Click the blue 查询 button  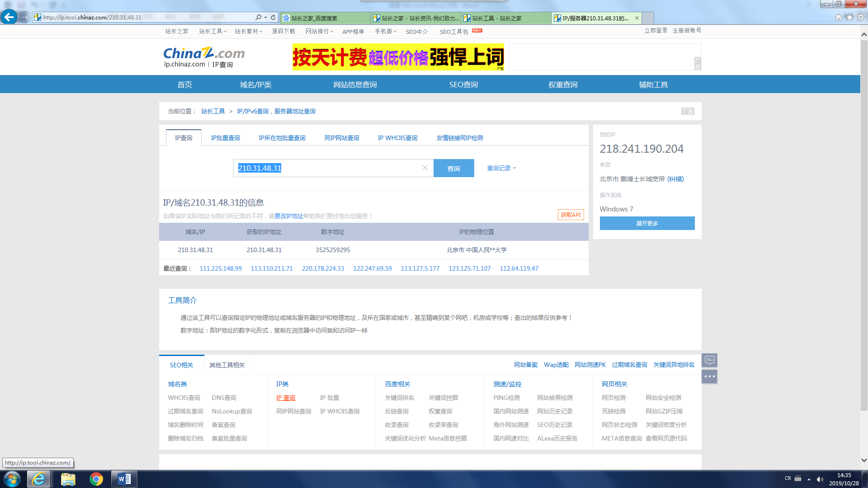453,168
